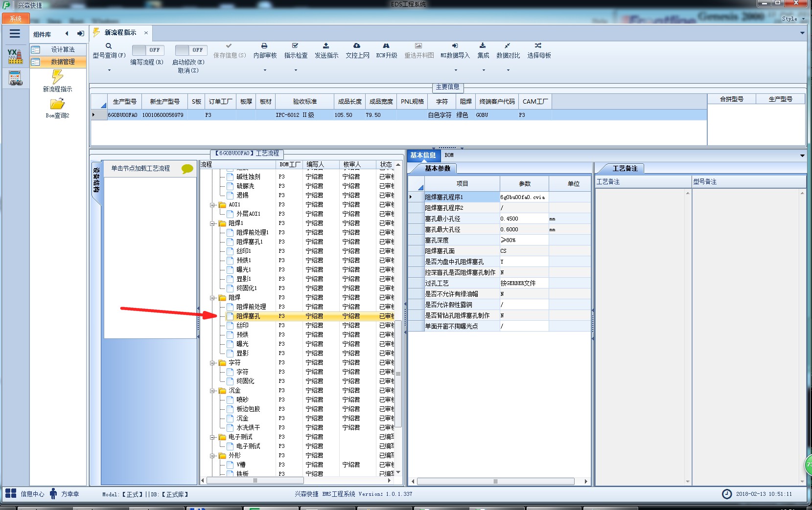Toggle the 启动修改(E) OFF switch
Screen dimensions: 812x510
click(191, 50)
